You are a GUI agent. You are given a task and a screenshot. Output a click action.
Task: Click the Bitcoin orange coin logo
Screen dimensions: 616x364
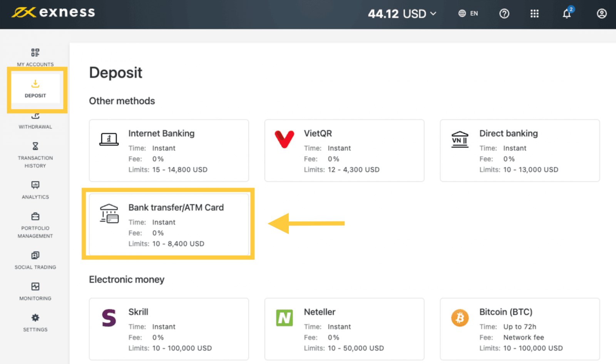pos(460,318)
